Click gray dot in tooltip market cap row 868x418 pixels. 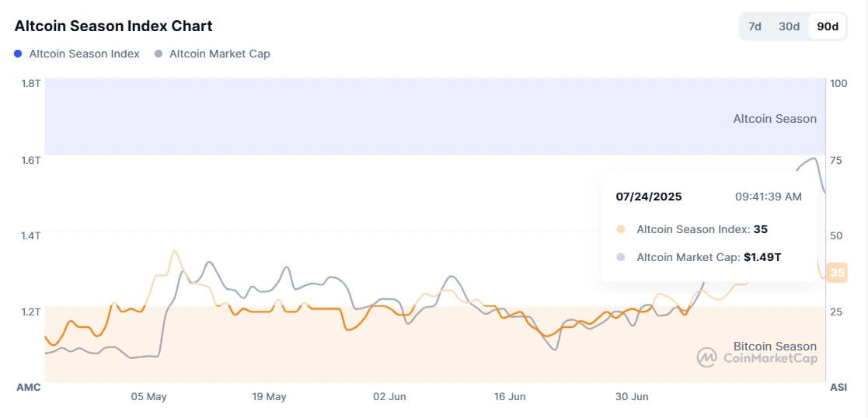point(620,256)
